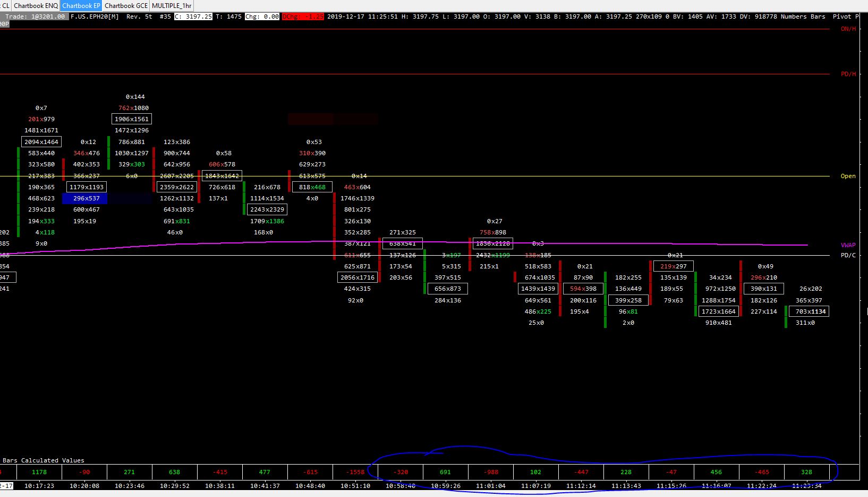This screenshot has height=497, width=868.
Task: Click the -615 delta value
Action: [x=310, y=472]
